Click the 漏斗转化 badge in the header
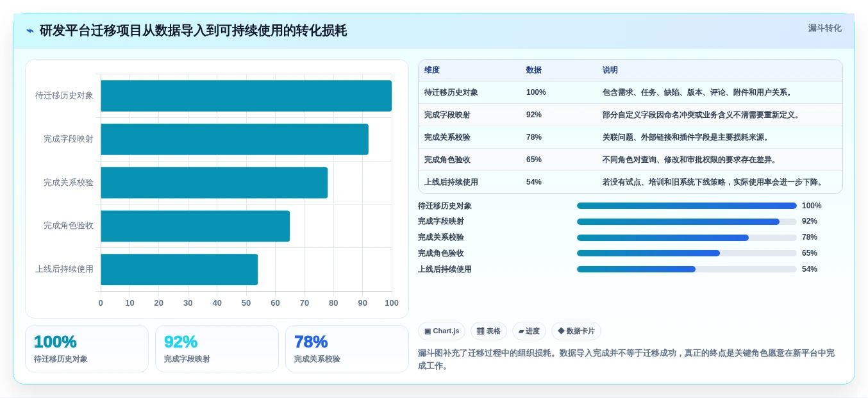868x398 pixels. coord(824,28)
